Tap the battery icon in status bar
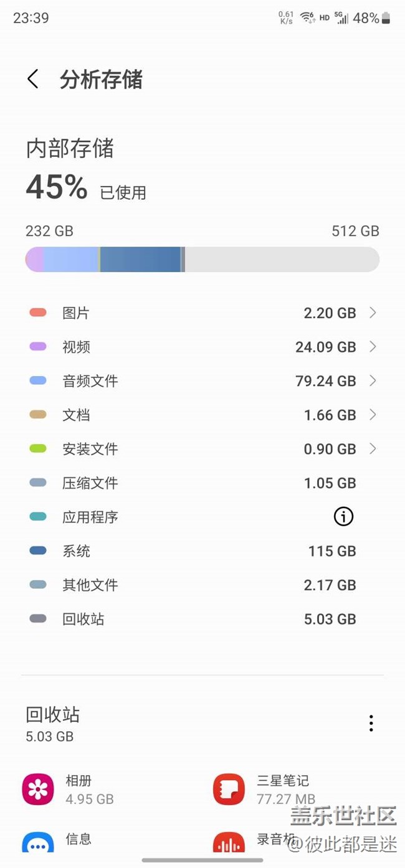405x868 pixels. click(386, 18)
